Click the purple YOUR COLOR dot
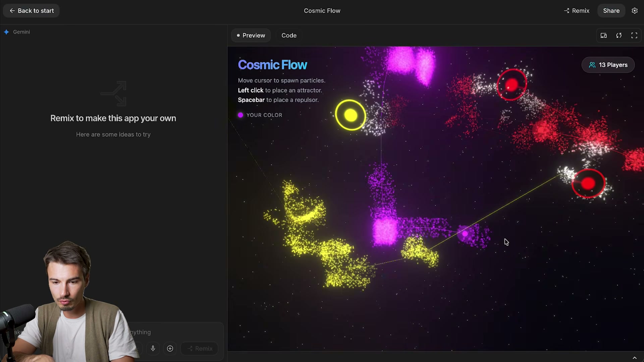Image resolution: width=644 pixels, height=362 pixels. [240, 115]
